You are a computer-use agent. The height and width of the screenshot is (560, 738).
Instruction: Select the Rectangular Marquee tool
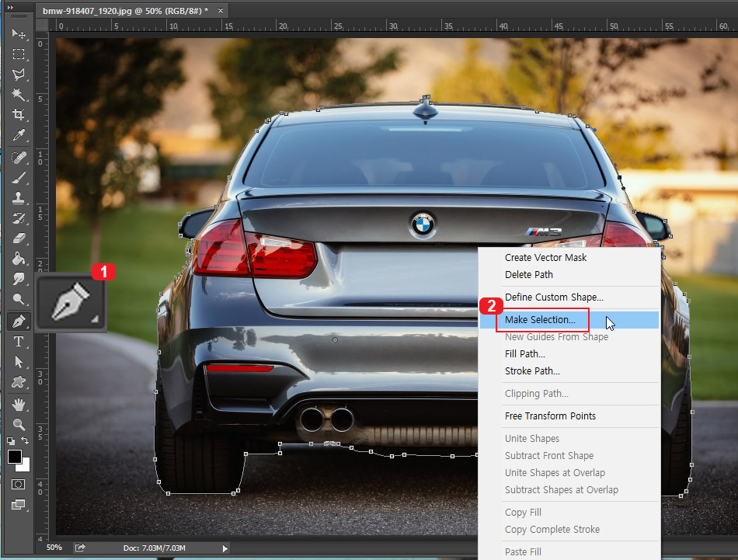click(19, 54)
